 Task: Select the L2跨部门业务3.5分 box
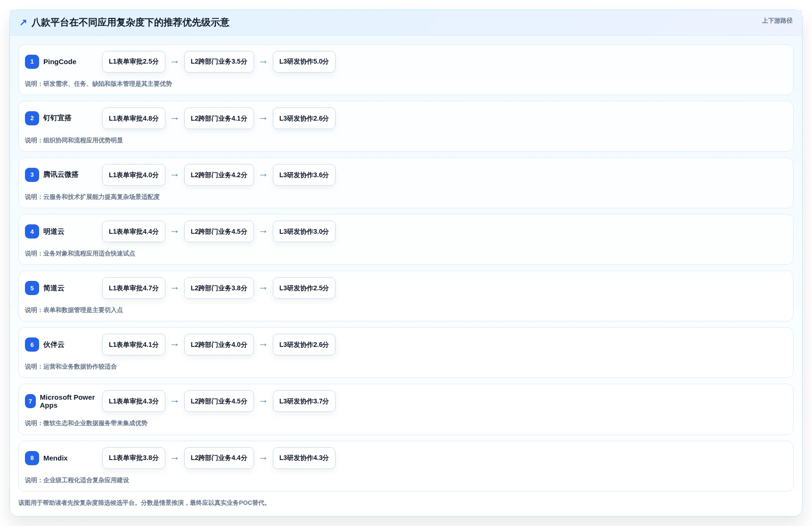click(x=219, y=62)
